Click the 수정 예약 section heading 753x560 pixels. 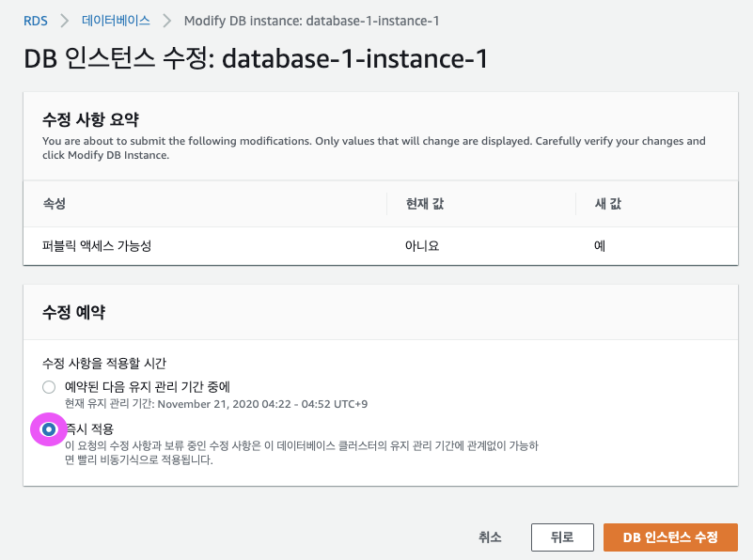(x=79, y=312)
